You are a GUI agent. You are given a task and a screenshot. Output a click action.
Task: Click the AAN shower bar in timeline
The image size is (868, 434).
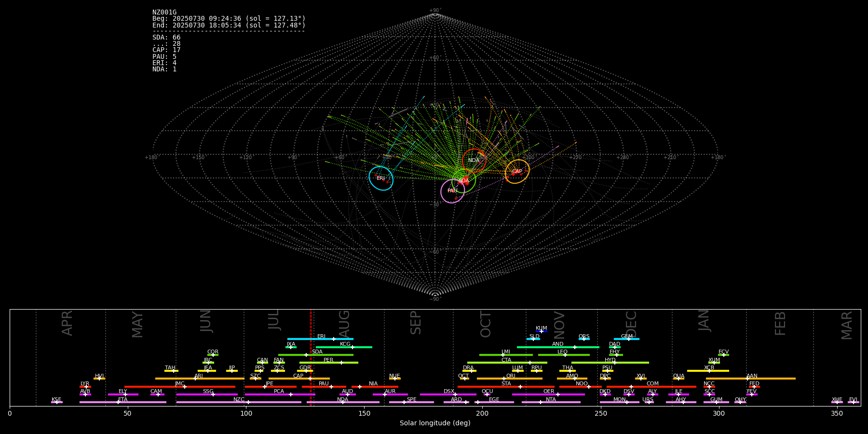[x=751, y=379]
